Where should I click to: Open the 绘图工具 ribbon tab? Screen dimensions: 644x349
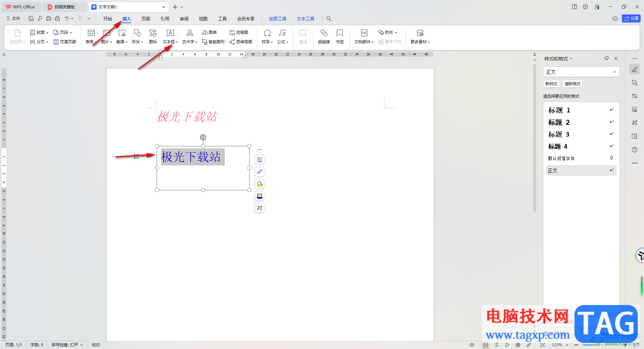[x=278, y=19]
